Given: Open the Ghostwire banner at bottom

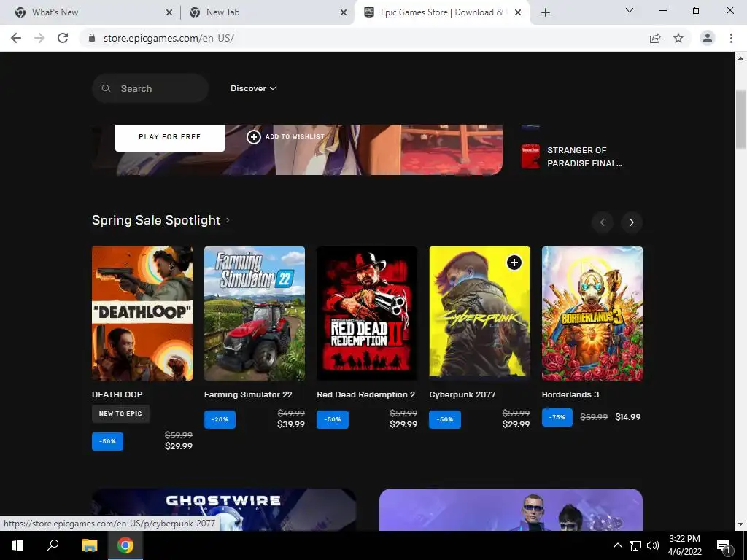Looking at the screenshot, I should pos(224,510).
